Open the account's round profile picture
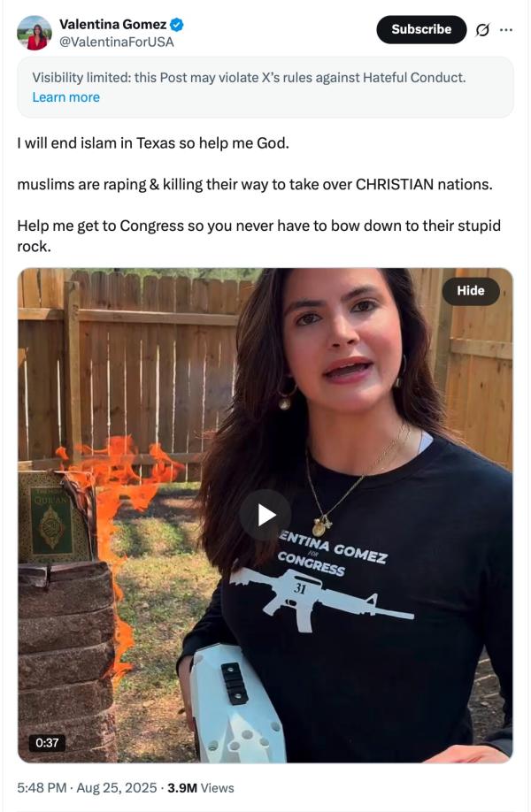The image size is (531, 812). [35, 33]
